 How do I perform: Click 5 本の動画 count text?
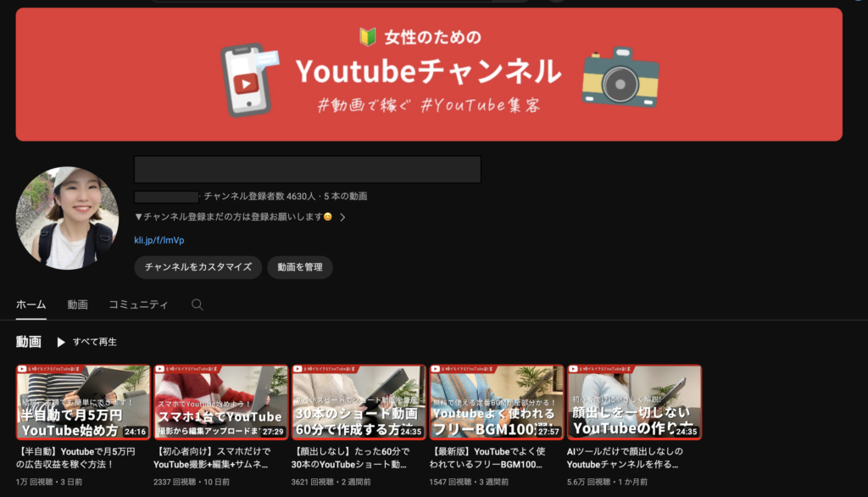click(346, 196)
